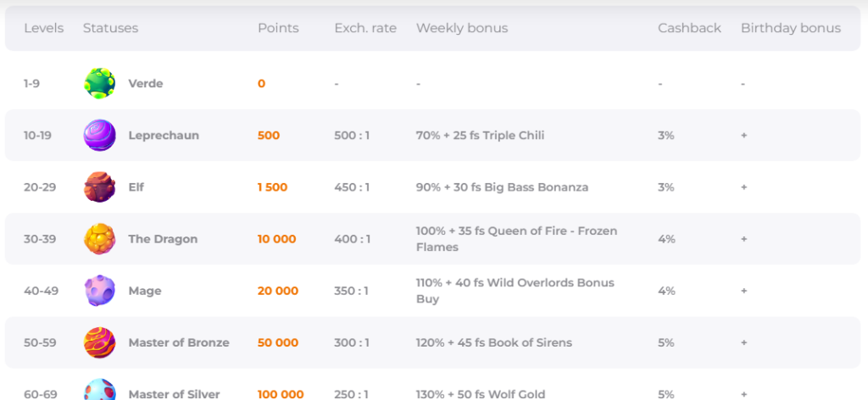Click the Mage purple asteroid icon
Image resolution: width=868 pixels, height=400 pixels.
100,291
